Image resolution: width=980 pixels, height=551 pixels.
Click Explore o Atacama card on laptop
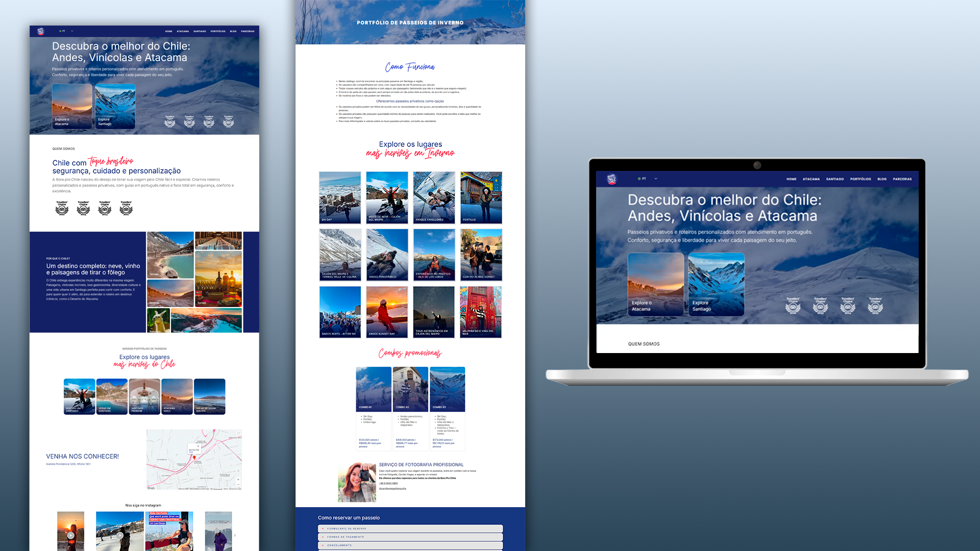point(656,284)
